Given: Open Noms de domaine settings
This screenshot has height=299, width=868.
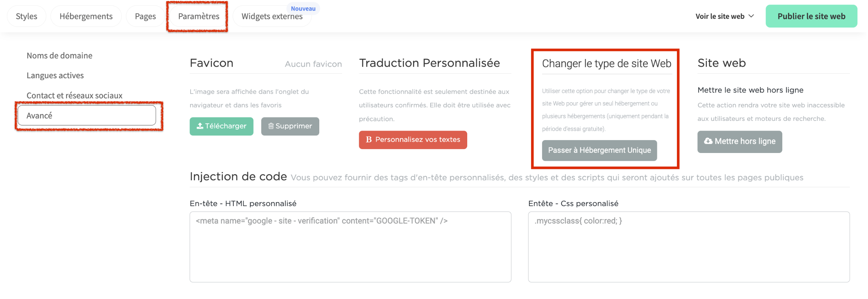Looking at the screenshot, I should pyautogui.click(x=59, y=56).
